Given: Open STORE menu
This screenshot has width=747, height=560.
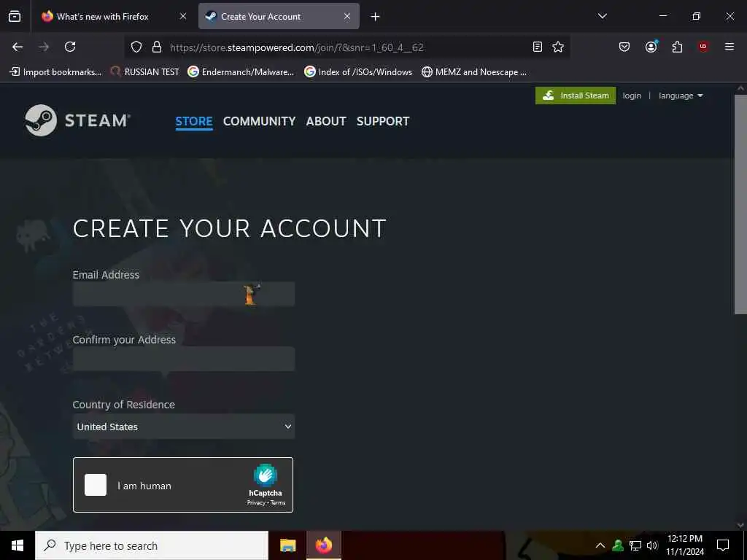Looking at the screenshot, I should (x=194, y=122).
